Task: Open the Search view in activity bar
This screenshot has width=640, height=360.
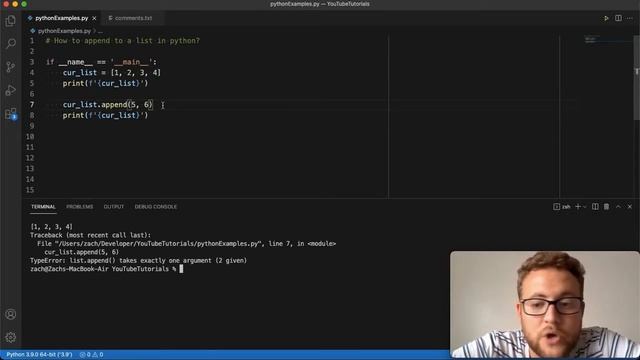Action: [x=11, y=43]
